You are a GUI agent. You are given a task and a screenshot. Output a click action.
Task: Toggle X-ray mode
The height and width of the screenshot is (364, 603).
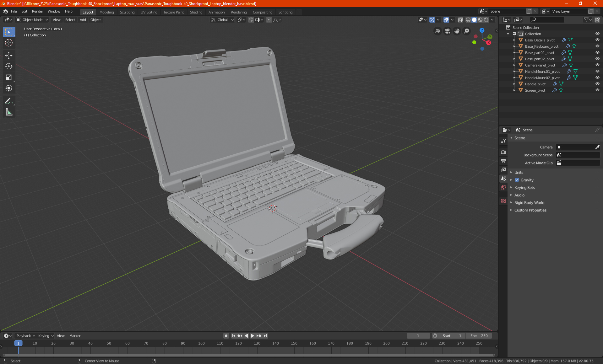pyautogui.click(x=460, y=20)
